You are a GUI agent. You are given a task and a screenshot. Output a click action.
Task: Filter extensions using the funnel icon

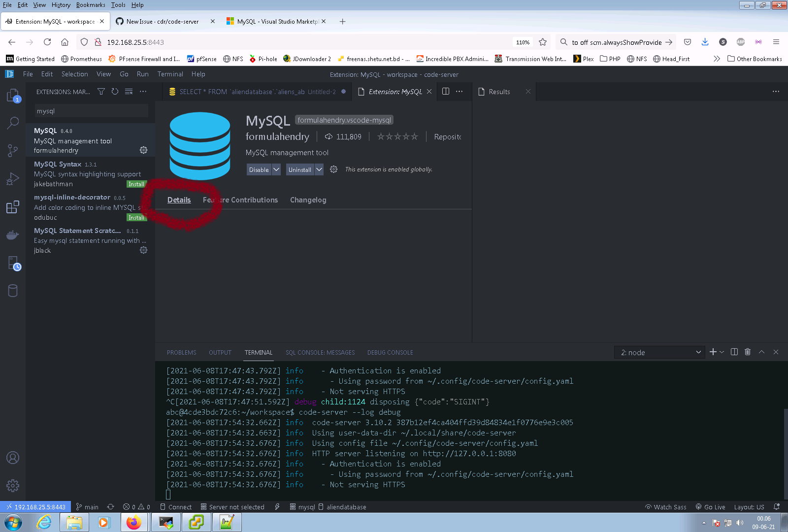click(101, 92)
